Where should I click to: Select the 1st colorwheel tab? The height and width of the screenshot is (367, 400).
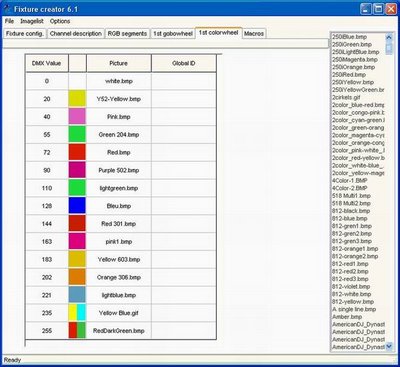pos(219,33)
